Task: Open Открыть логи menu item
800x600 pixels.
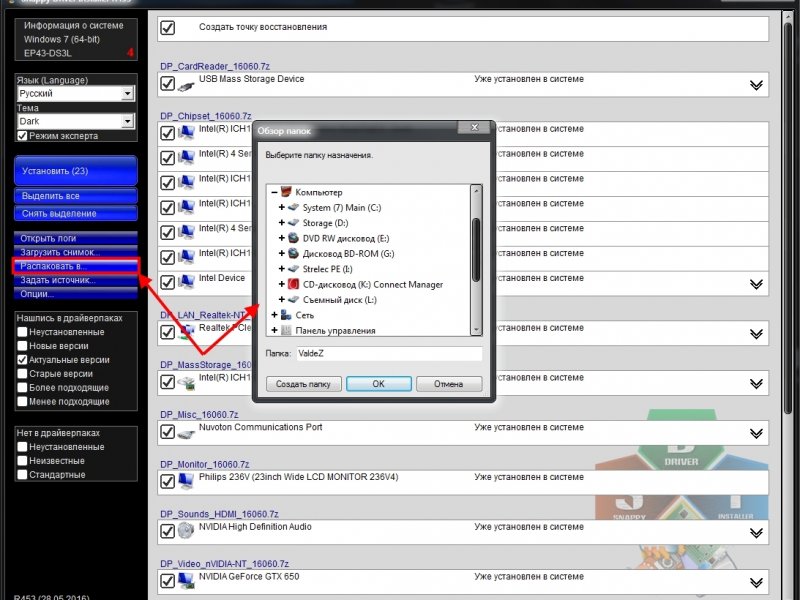Action: (x=76, y=238)
